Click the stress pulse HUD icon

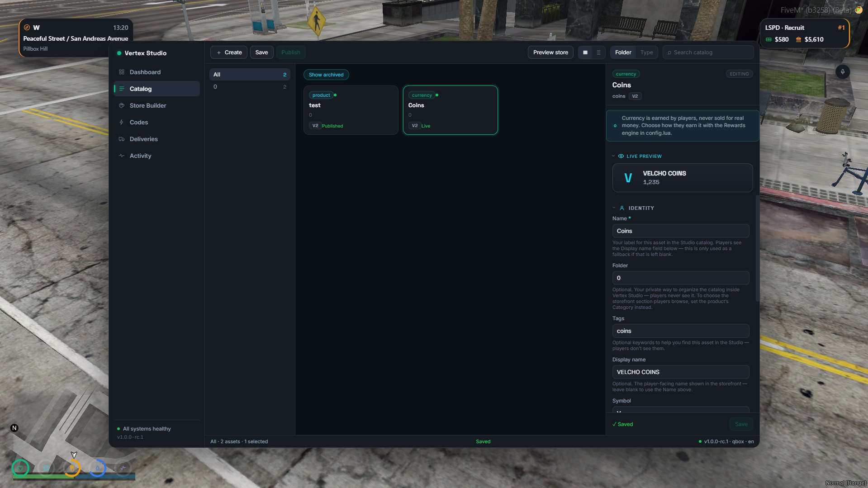point(123,468)
